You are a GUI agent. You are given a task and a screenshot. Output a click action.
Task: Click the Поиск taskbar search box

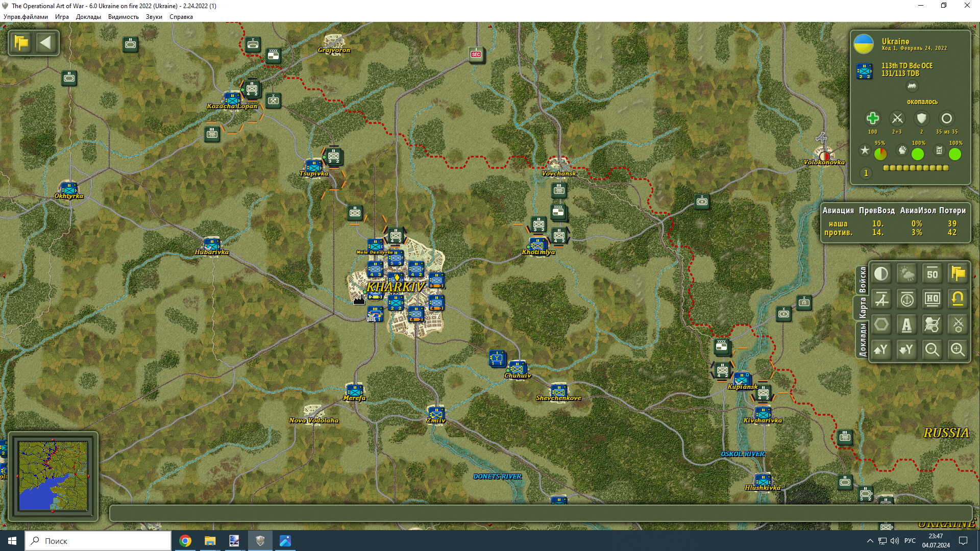click(98, 541)
